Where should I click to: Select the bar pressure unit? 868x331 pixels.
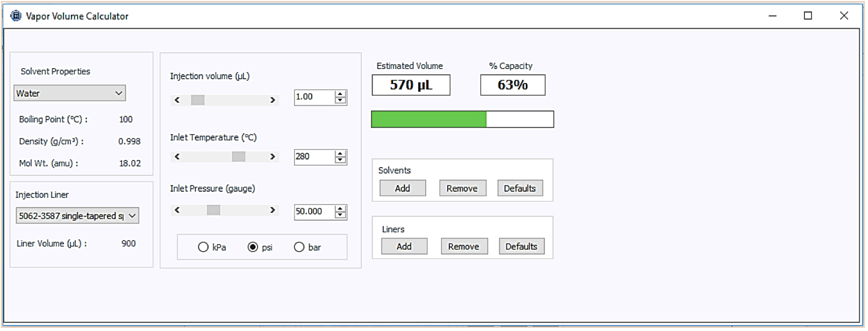tap(299, 247)
